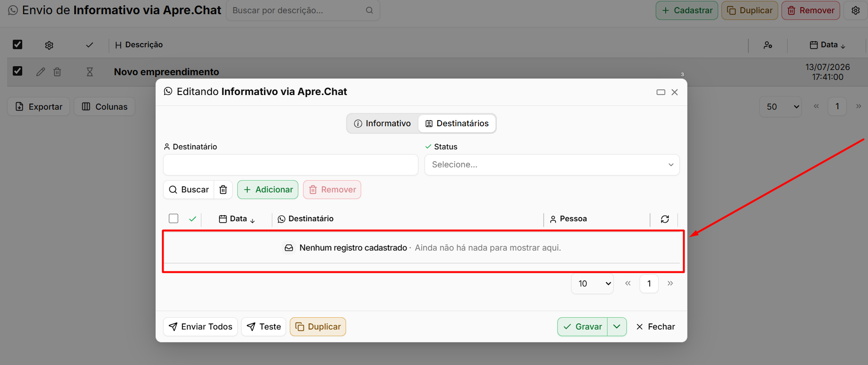Click the Exportar button
The height and width of the screenshot is (365, 868).
pos(39,107)
